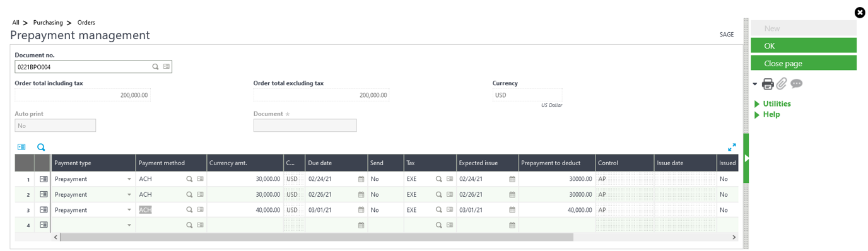Open calendar for row 2 due date

(x=361, y=194)
